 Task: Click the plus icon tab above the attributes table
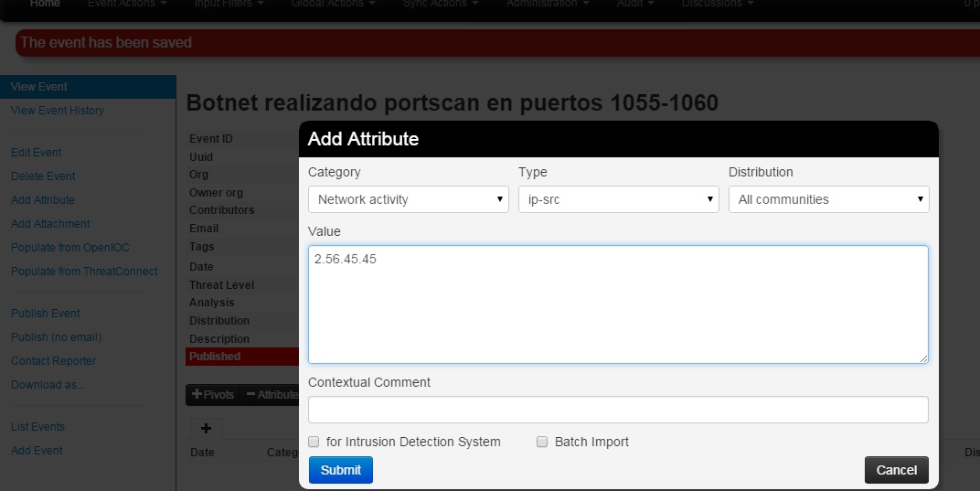(206, 428)
